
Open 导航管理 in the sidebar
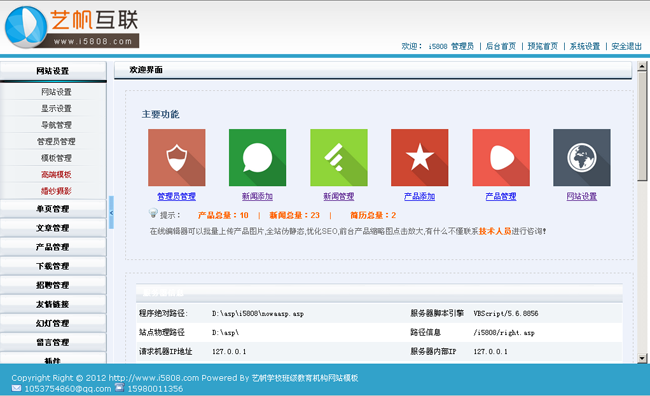tap(56, 125)
